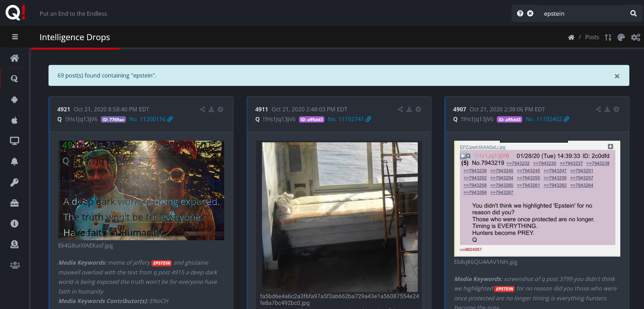Click timestamp Oct 21, 2020 2:48:03 PM EDT
644x309 pixels.
click(309, 109)
